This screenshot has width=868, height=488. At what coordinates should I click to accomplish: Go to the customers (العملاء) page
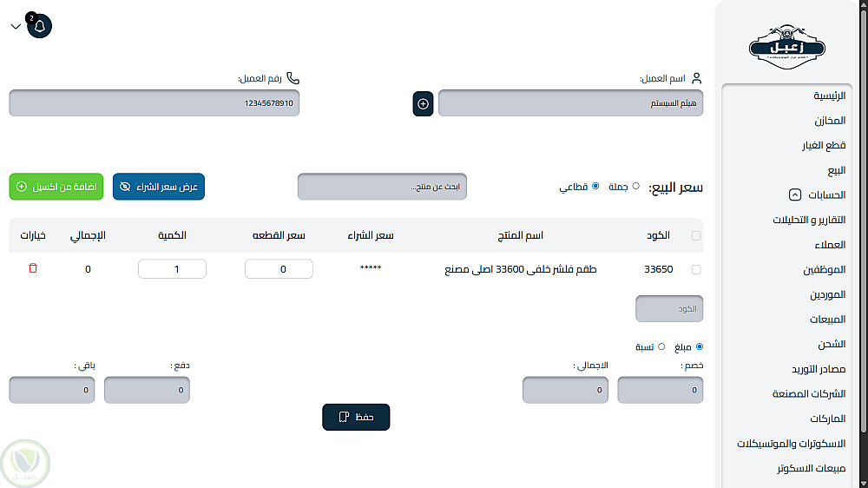(x=829, y=245)
